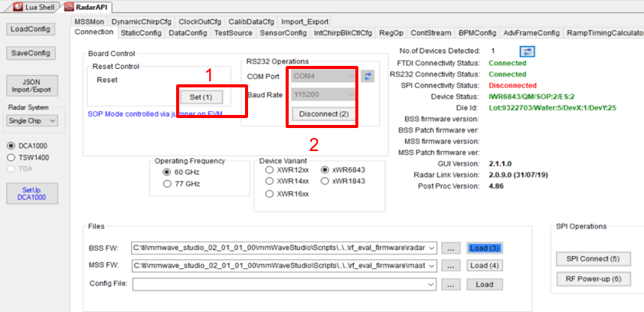Go to the TestSource tab
644x312 pixels.
[234, 33]
